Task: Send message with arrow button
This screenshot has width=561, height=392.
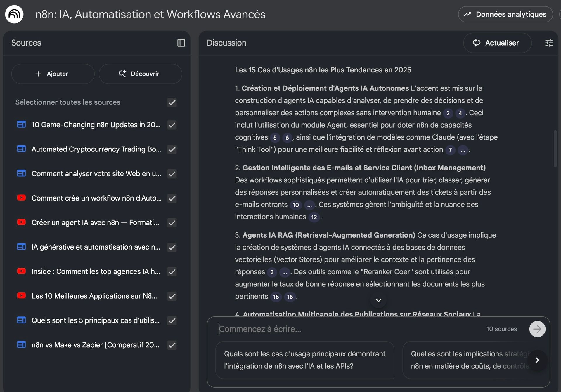Action: (537, 329)
